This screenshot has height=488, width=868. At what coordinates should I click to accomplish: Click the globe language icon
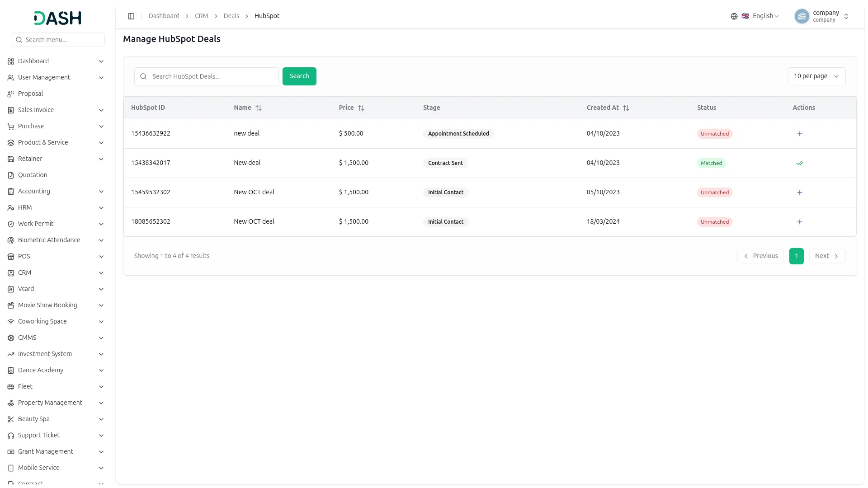tap(734, 16)
